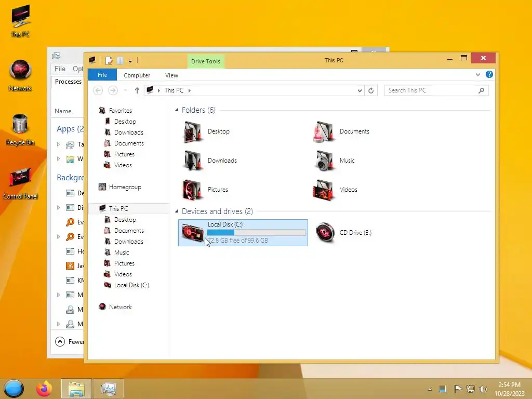Click Fewer details in Task Manager

69,342
